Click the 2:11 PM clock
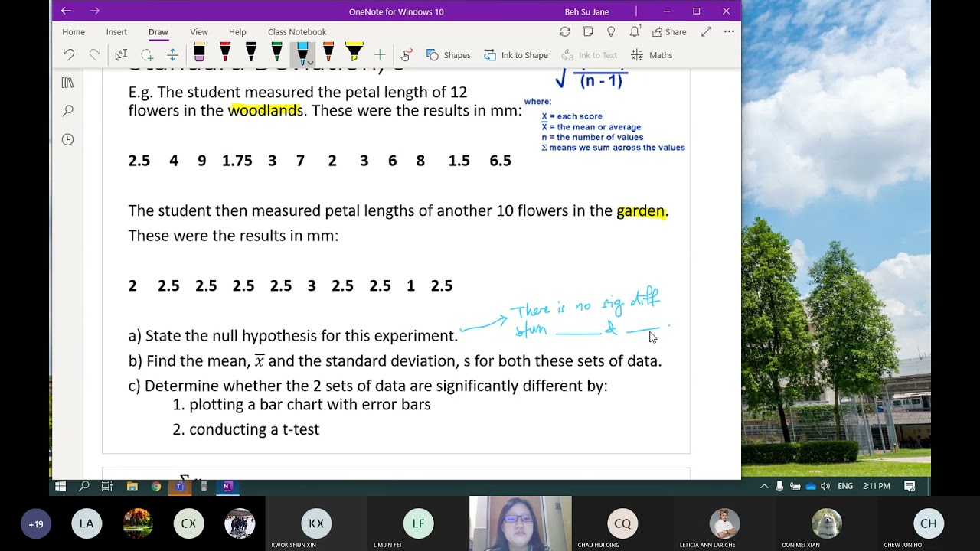The width and height of the screenshot is (980, 551). click(877, 486)
